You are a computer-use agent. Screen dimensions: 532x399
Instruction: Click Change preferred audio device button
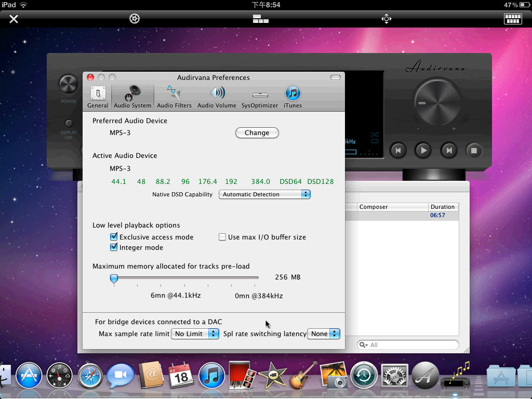[257, 132]
